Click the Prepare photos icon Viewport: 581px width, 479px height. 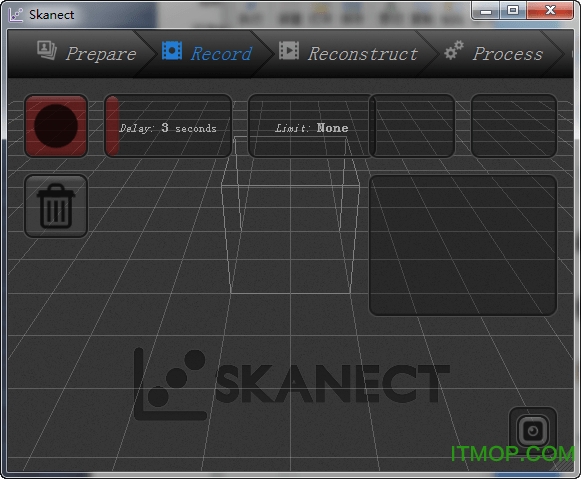click(x=47, y=50)
